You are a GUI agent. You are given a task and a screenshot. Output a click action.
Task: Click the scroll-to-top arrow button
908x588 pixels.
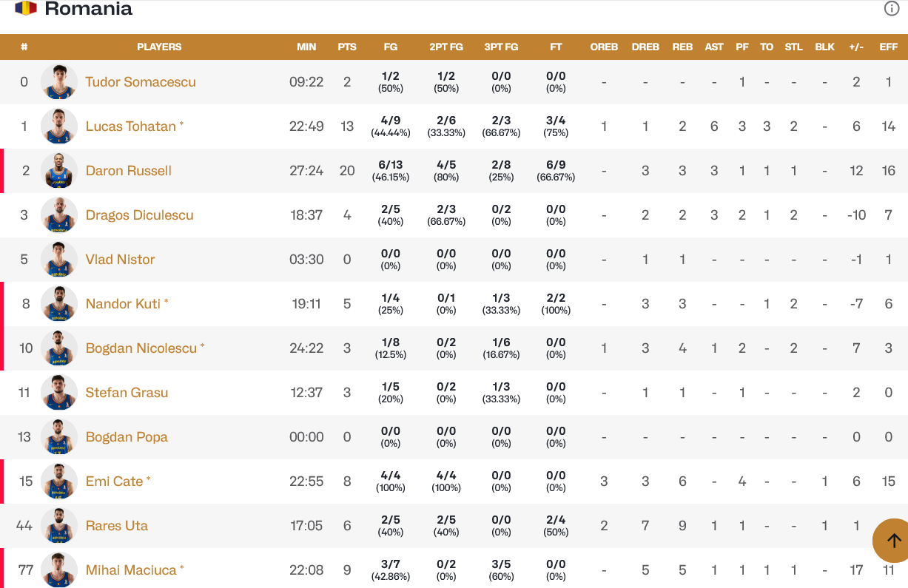pyautogui.click(x=893, y=541)
